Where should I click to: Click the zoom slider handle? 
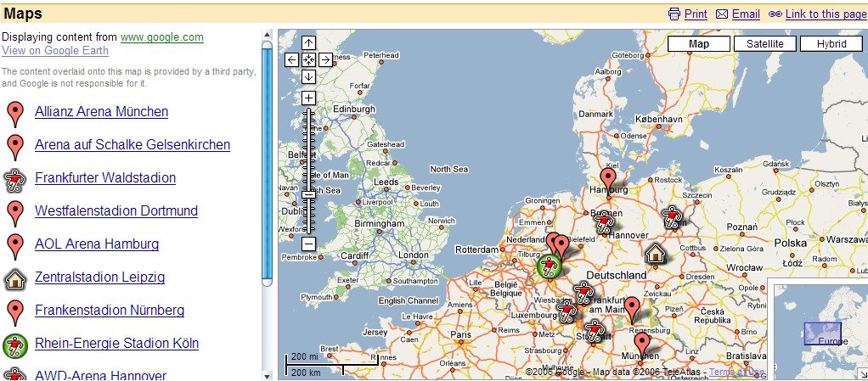[x=309, y=194]
